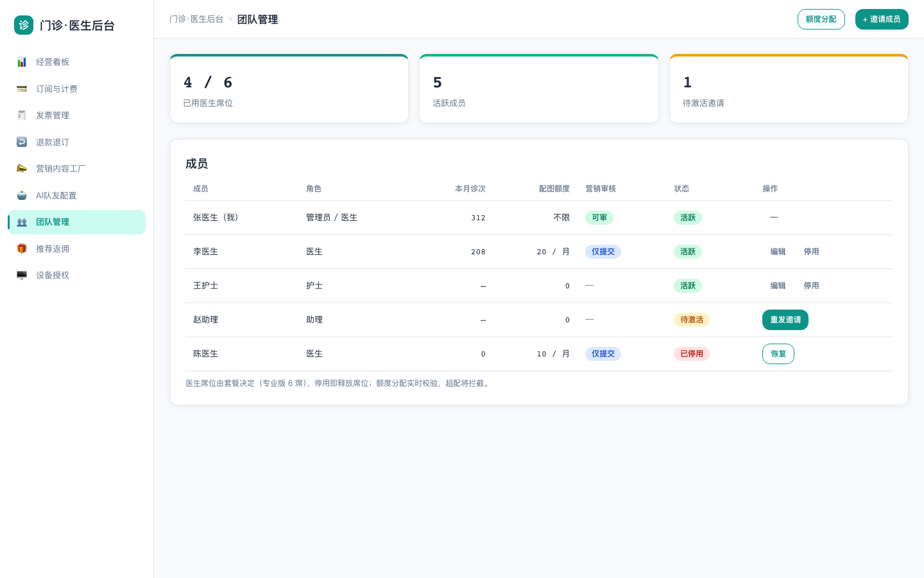
Task: Select AI队友配置 in the sidebar
Action: click(x=77, y=195)
